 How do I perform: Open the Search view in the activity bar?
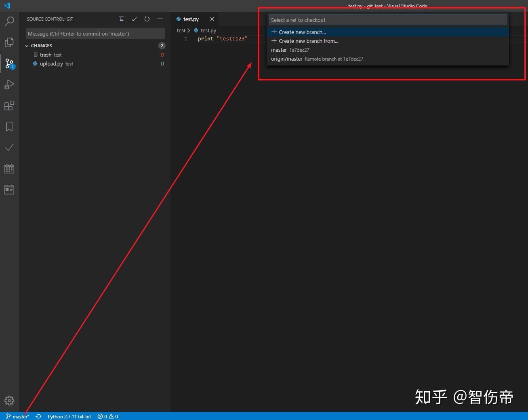pyautogui.click(x=9, y=21)
